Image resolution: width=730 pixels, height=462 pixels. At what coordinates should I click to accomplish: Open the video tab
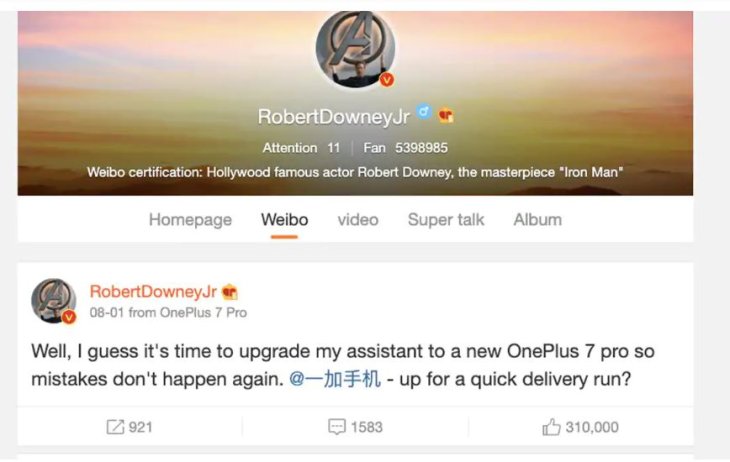pos(358,219)
